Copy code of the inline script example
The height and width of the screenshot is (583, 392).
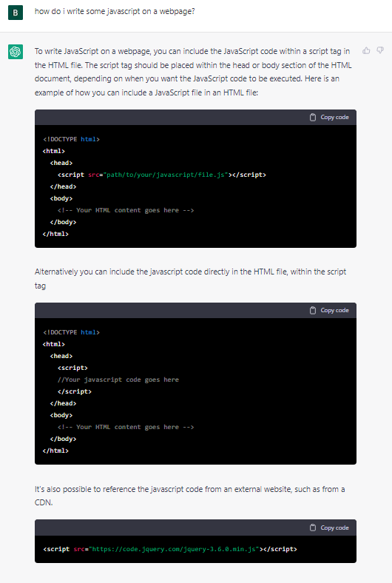tap(329, 310)
